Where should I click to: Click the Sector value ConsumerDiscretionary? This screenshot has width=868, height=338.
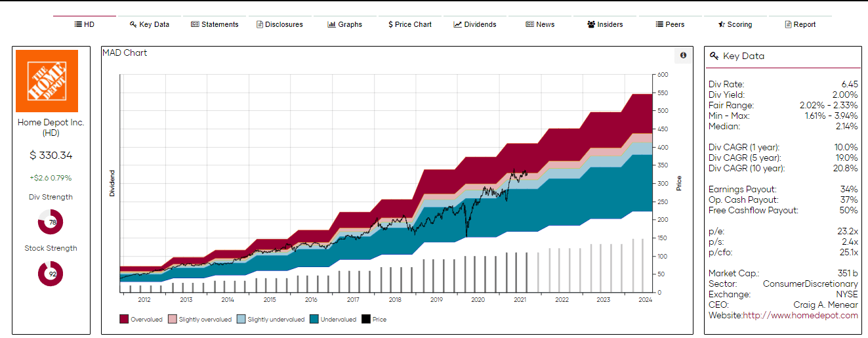(x=810, y=284)
